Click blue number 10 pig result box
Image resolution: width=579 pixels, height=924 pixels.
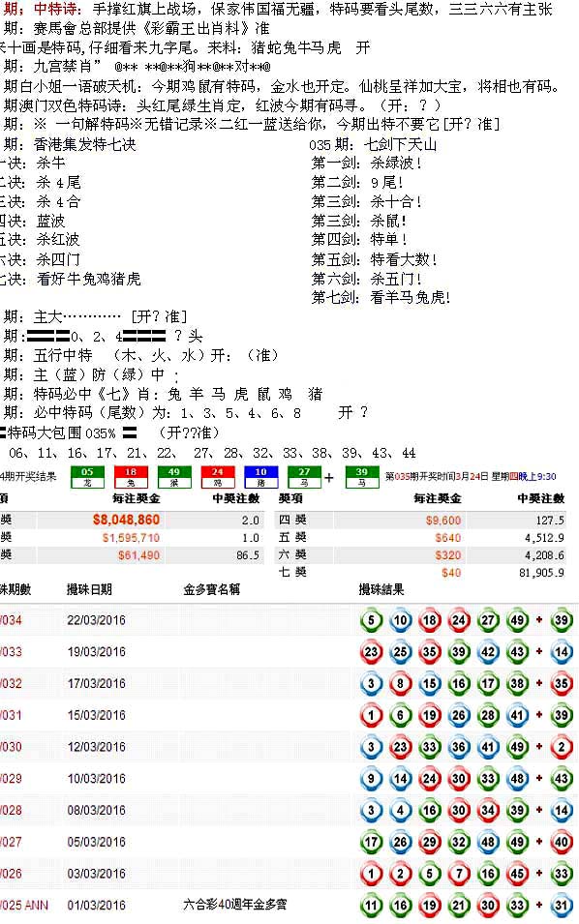pos(260,477)
